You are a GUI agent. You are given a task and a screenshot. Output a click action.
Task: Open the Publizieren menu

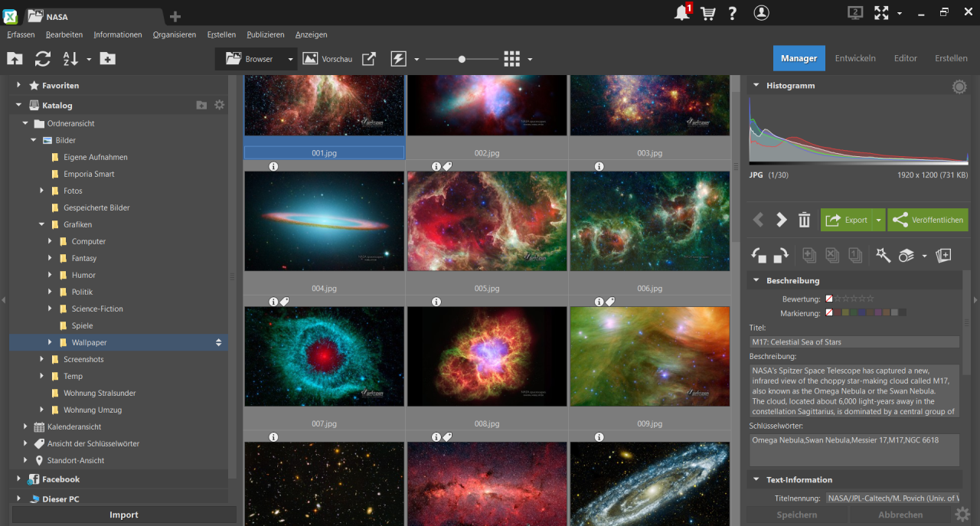point(266,34)
